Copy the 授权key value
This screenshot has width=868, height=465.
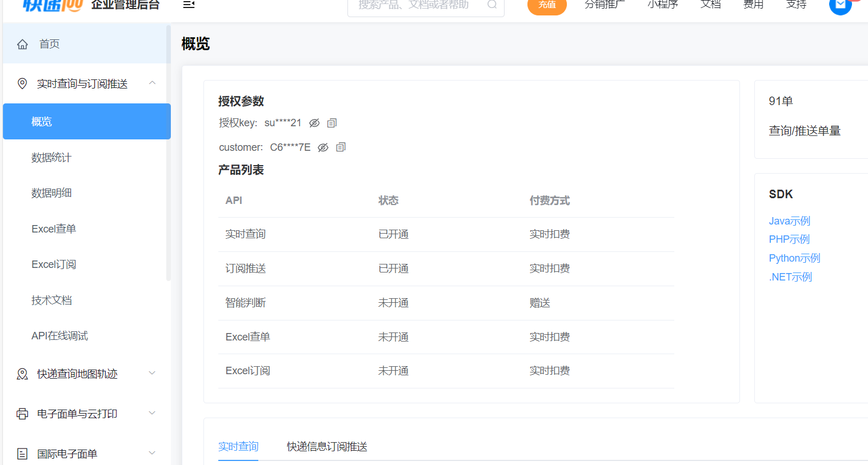(x=332, y=123)
